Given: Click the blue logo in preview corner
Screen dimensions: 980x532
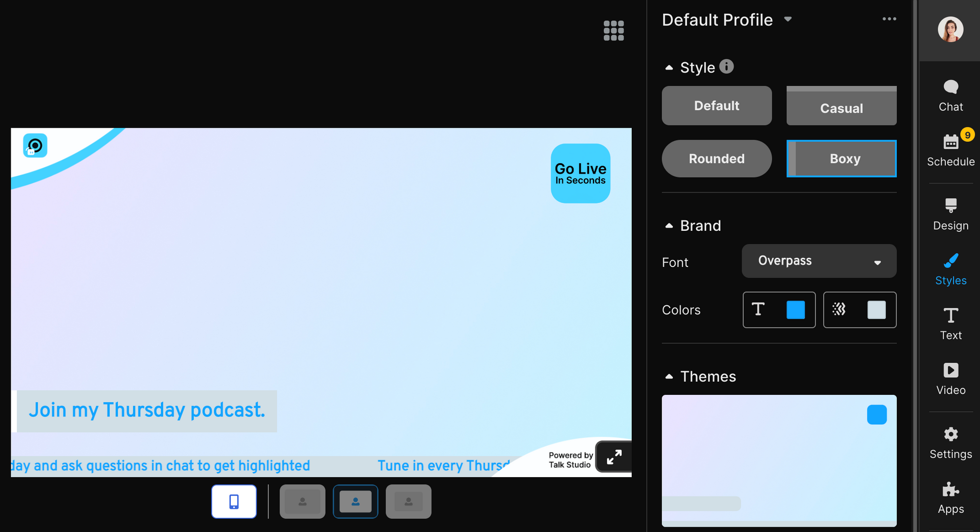Looking at the screenshot, I should tap(35, 145).
